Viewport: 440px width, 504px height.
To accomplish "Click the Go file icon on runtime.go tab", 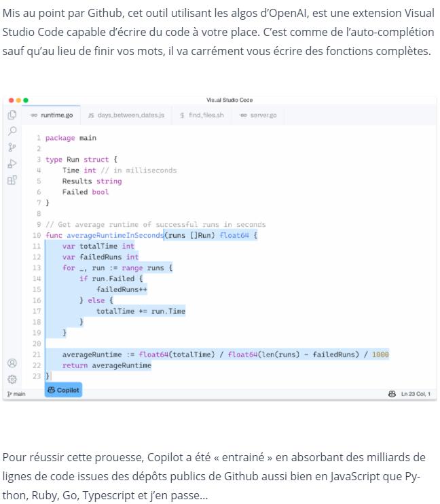I will coord(34,115).
